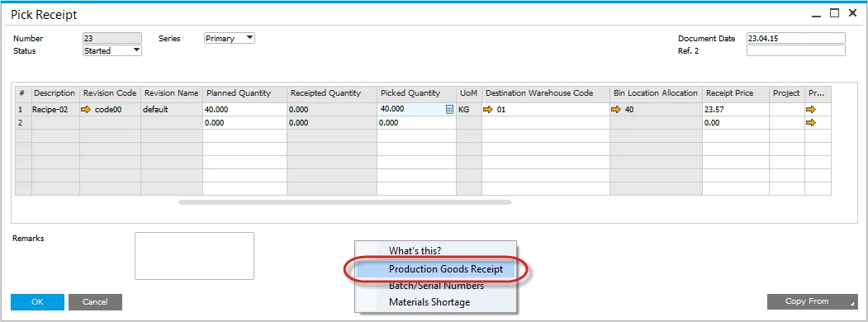This screenshot has height=322, width=868.
Task: Click UoM cell KG
Action: coord(469,110)
